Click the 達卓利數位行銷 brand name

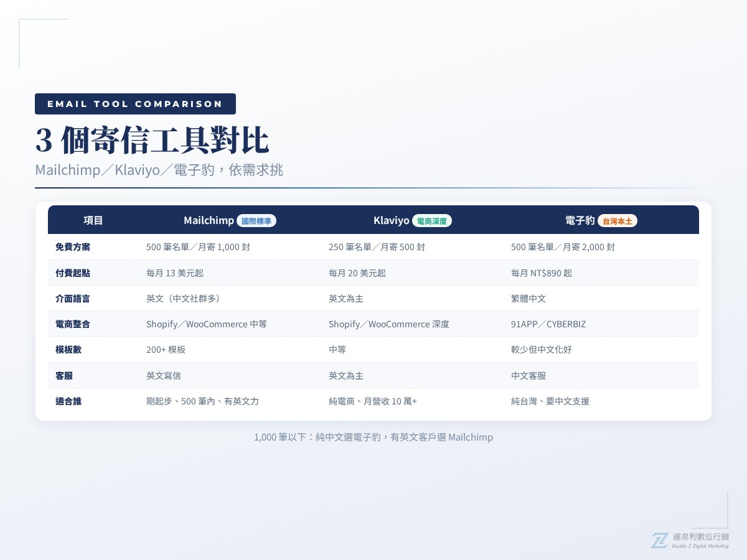click(x=700, y=536)
